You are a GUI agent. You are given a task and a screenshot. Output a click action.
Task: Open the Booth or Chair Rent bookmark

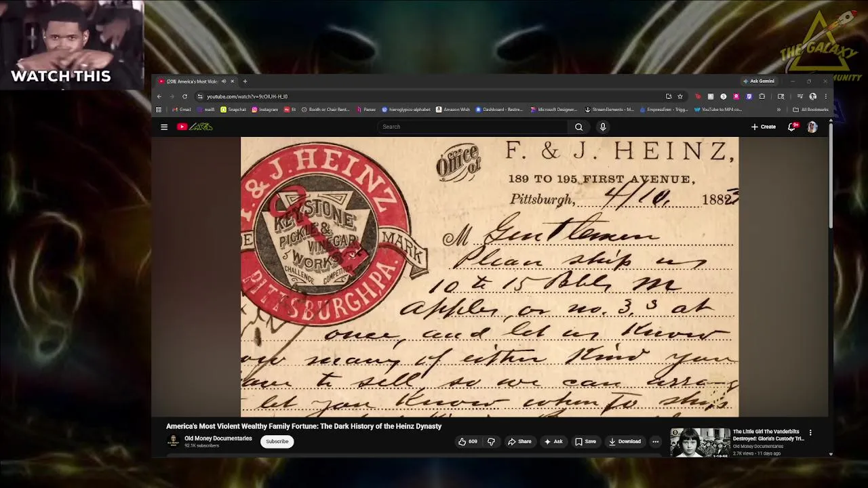click(x=325, y=109)
